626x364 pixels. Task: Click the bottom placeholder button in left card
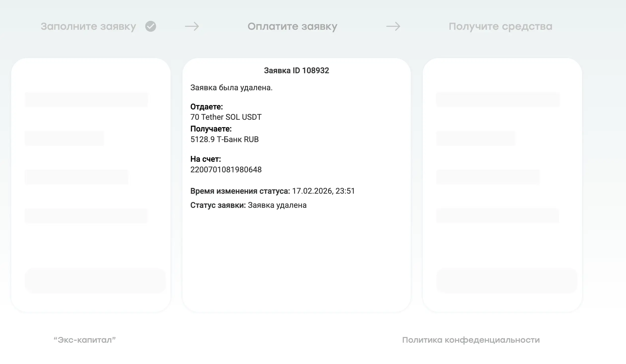coord(95,280)
